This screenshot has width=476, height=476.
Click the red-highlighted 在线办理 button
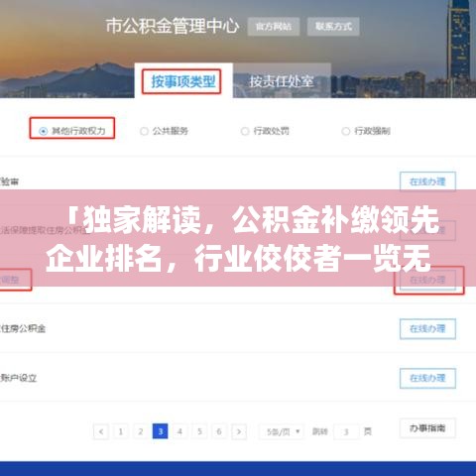pos(427,281)
